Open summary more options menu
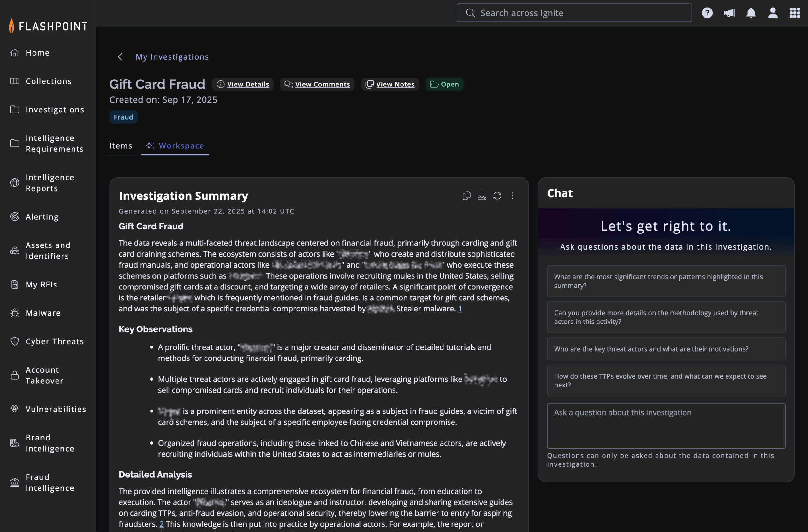Image resolution: width=808 pixels, height=532 pixels. [512, 196]
